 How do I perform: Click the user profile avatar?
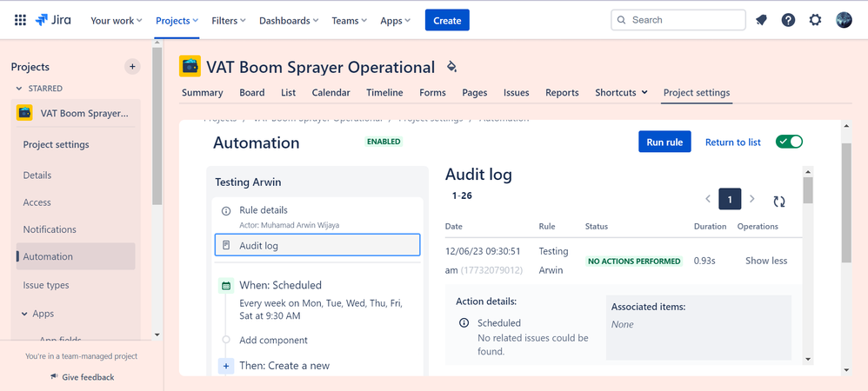tap(844, 20)
